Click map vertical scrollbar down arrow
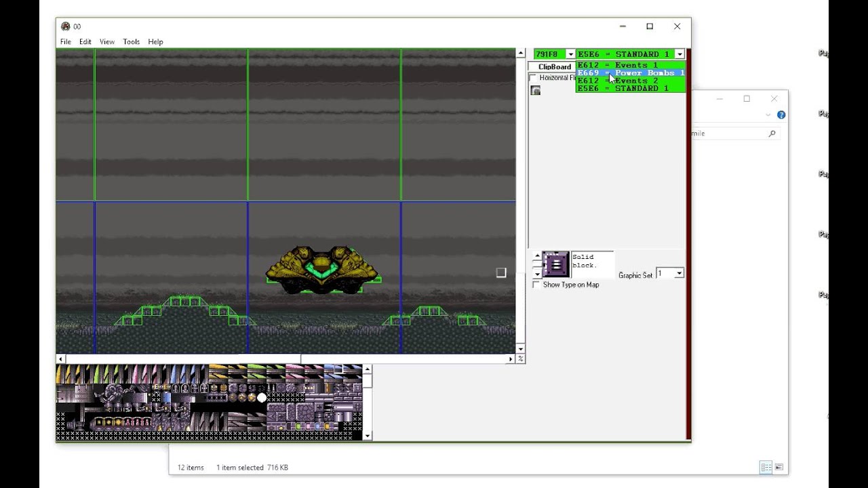Screen dimensions: 868x488 [x=521, y=349]
